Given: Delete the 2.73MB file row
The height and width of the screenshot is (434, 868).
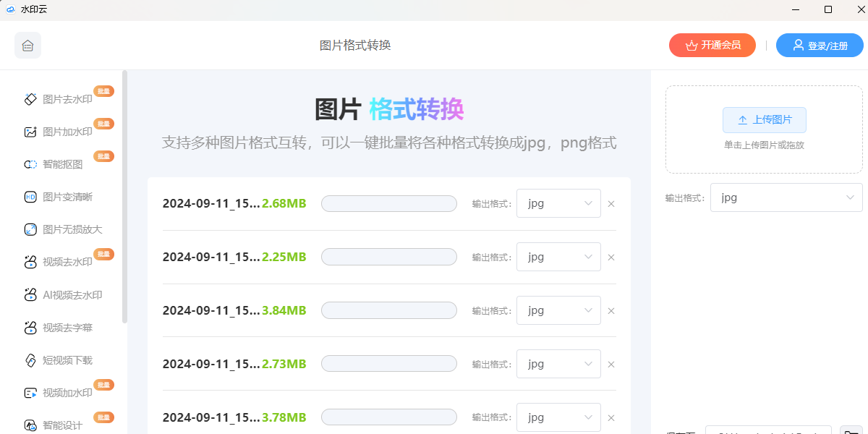Looking at the screenshot, I should coord(611,365).
